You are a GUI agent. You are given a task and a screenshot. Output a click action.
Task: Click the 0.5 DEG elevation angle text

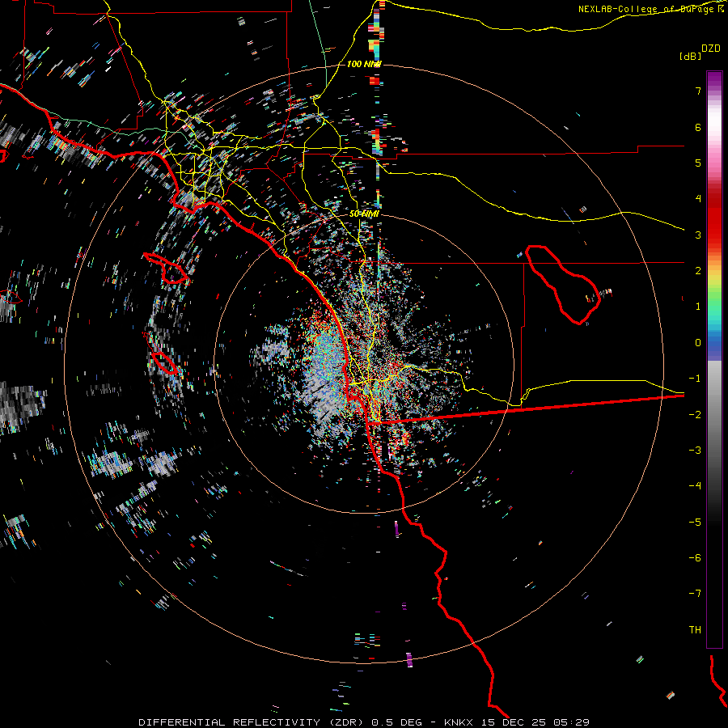click(x=396, y=722)
